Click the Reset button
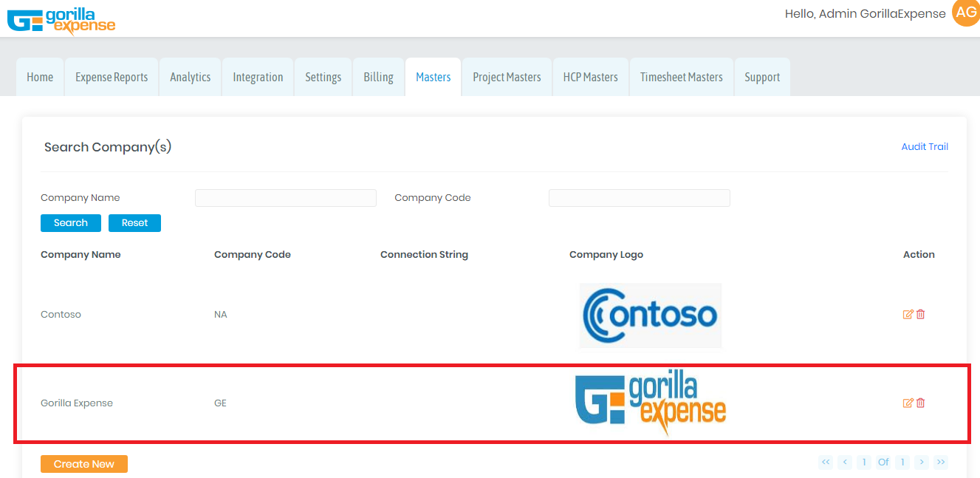The height and width of the screenshot is (478, 980). click(x=134, y=223)
